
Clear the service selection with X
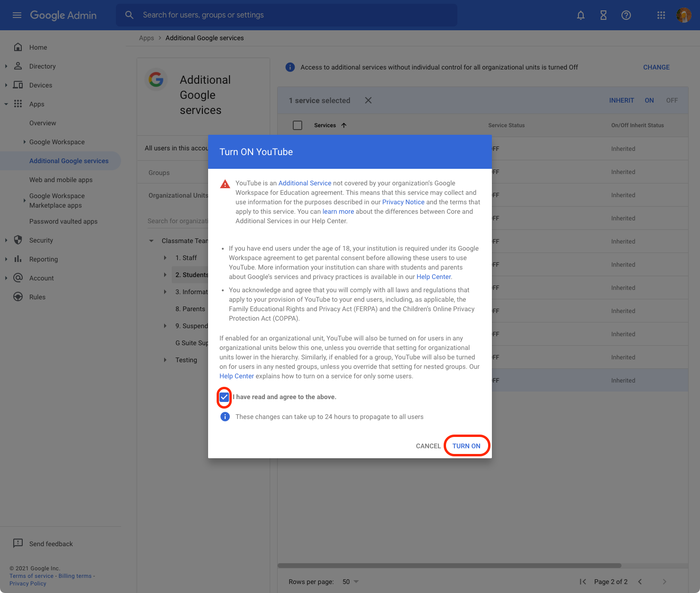(368, 100)
